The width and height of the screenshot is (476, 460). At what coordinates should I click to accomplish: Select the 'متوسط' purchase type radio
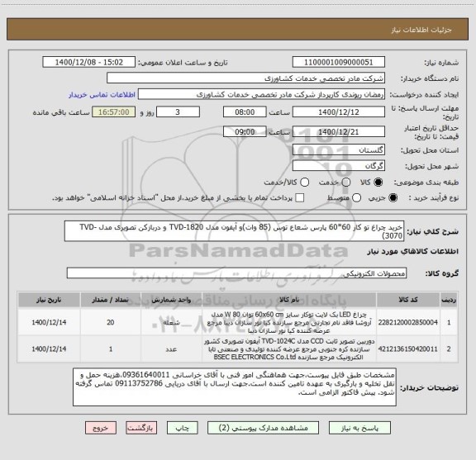(356, 198)
